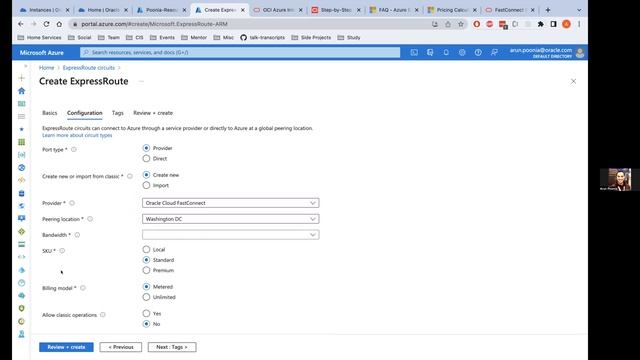Select Premium SKU
The height and width of the screenshot is (360, 640).
click(x=146, y=270)
